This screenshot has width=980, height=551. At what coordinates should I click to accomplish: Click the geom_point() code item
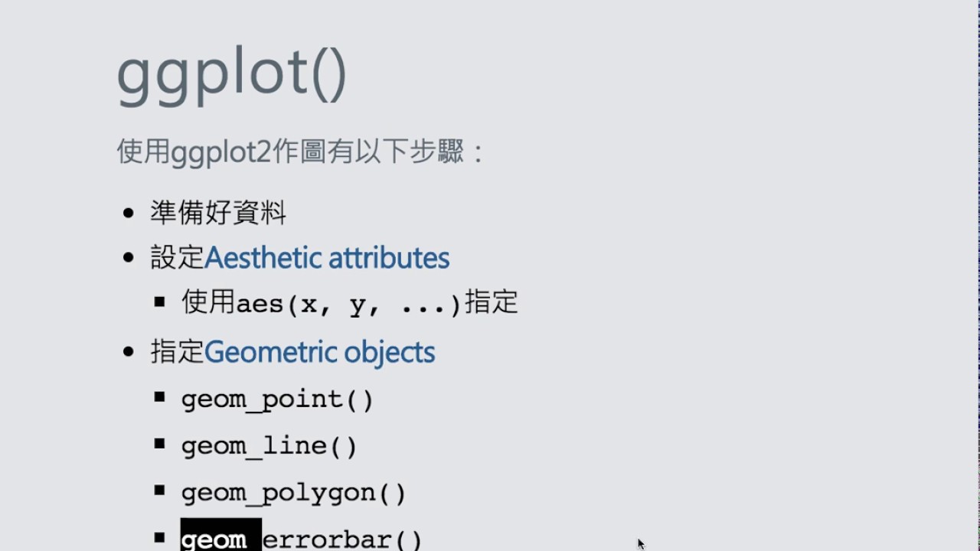(277, 399)
